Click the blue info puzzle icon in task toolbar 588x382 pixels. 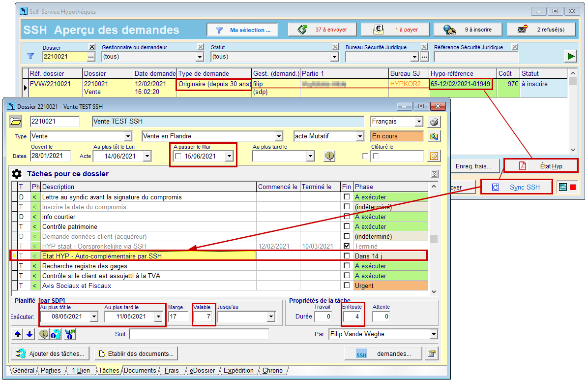56,334
